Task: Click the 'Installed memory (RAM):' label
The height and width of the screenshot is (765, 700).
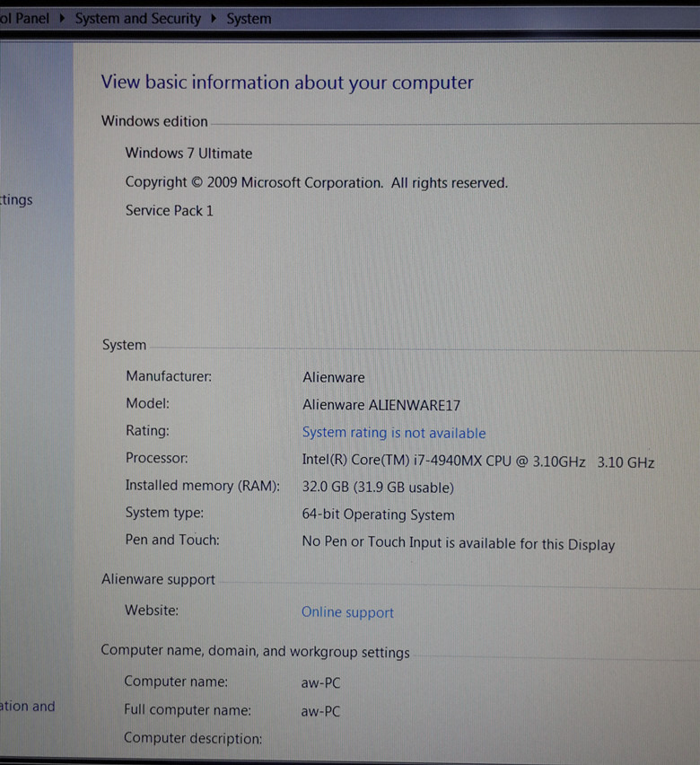Action: 203,486
